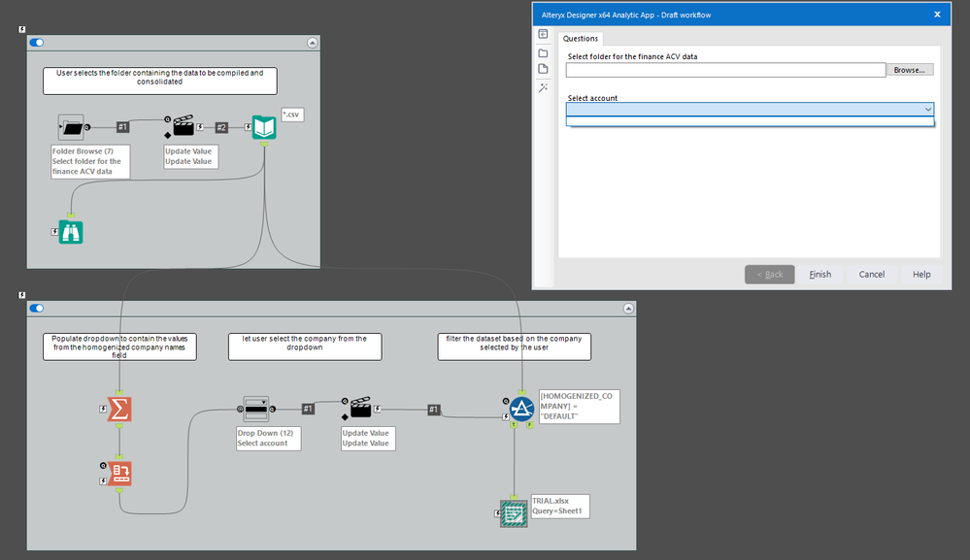The width and height of the screenshot is (970, 560).
Task: Switch to the Questions tab
Action: click(x=581, y=38)
